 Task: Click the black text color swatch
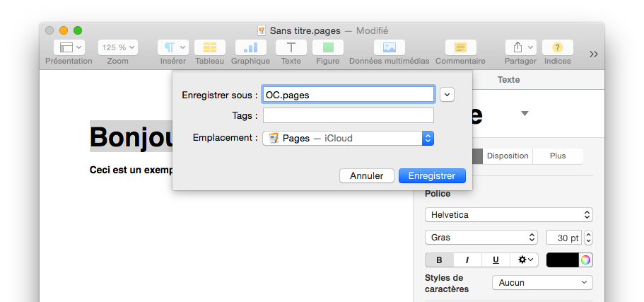(x=562, y=260)
